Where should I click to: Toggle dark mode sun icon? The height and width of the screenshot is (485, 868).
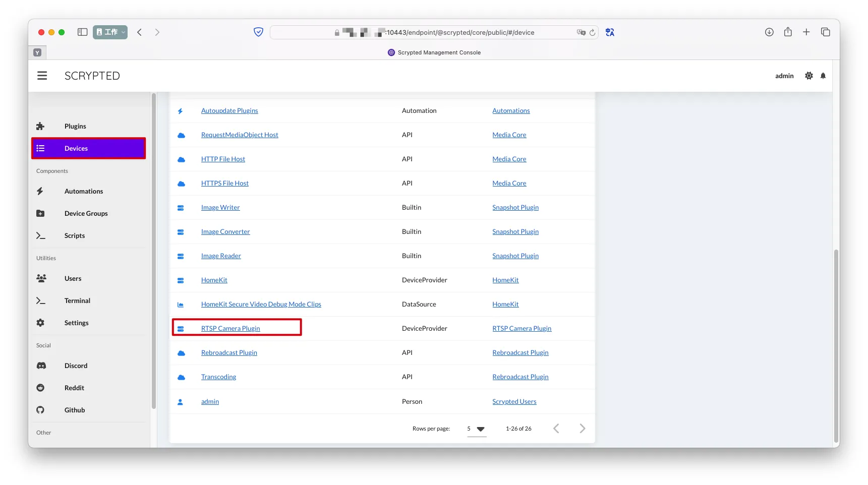(x=809, y=76)
